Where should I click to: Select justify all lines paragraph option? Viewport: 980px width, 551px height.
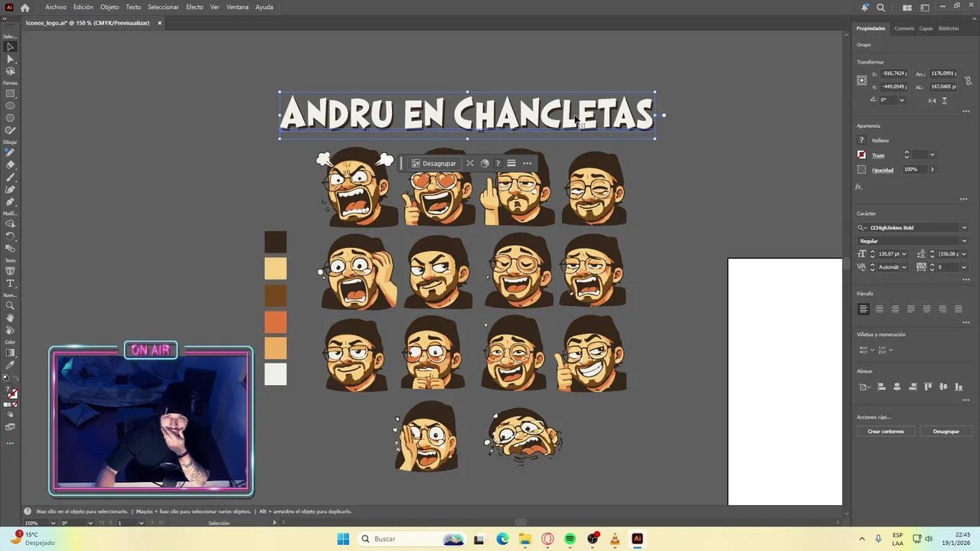958,309
